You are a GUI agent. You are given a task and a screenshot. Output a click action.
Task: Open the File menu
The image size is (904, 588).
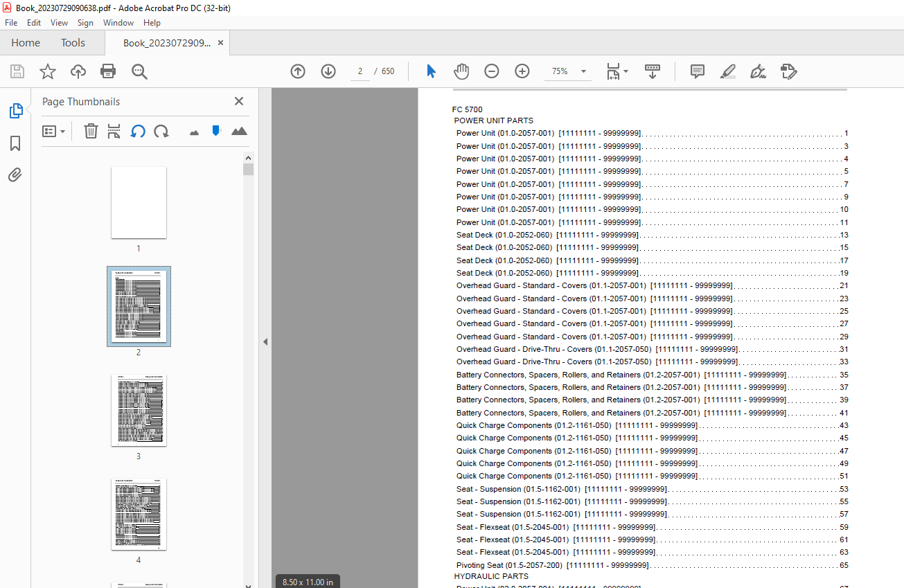(11, 23)
